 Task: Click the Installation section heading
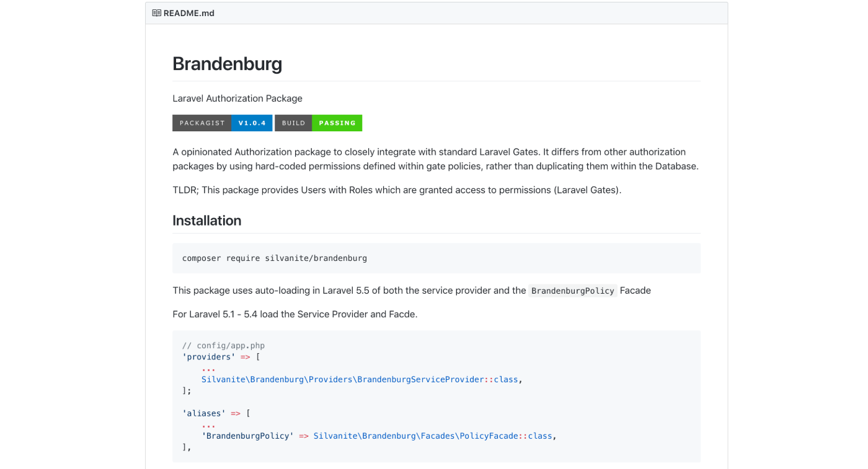coord(206,221)
